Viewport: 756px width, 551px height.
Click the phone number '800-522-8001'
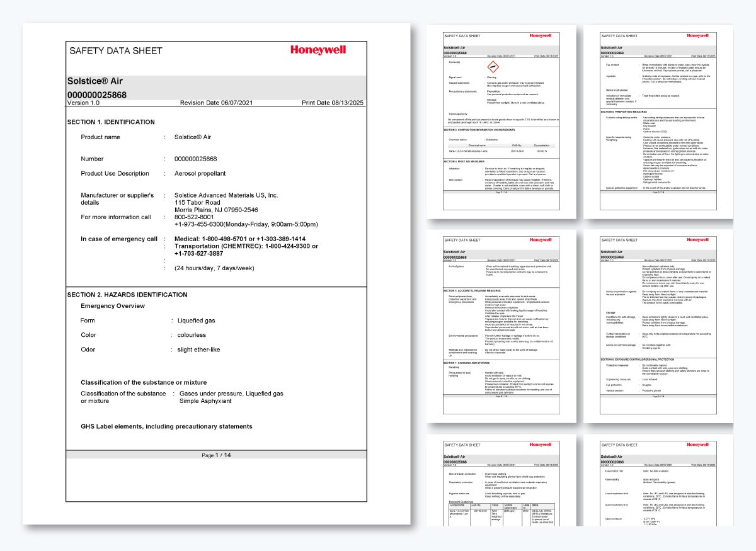[194, 217]
